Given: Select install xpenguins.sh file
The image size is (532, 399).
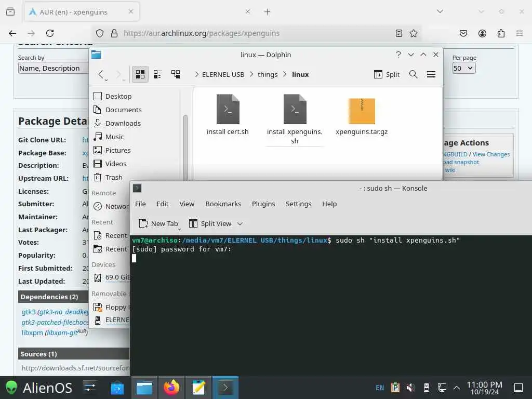Looking at the screenshot, I should (x=295, y=119).
